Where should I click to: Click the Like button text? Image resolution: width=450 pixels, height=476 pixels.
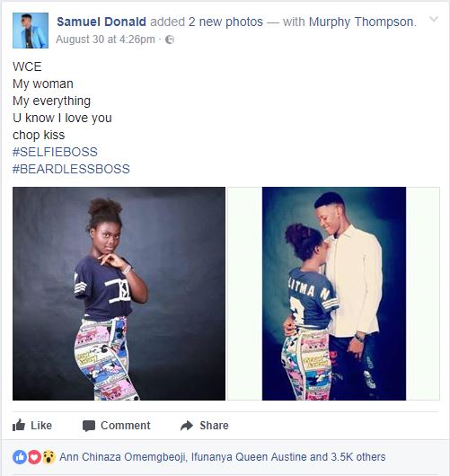pos(41,426)
